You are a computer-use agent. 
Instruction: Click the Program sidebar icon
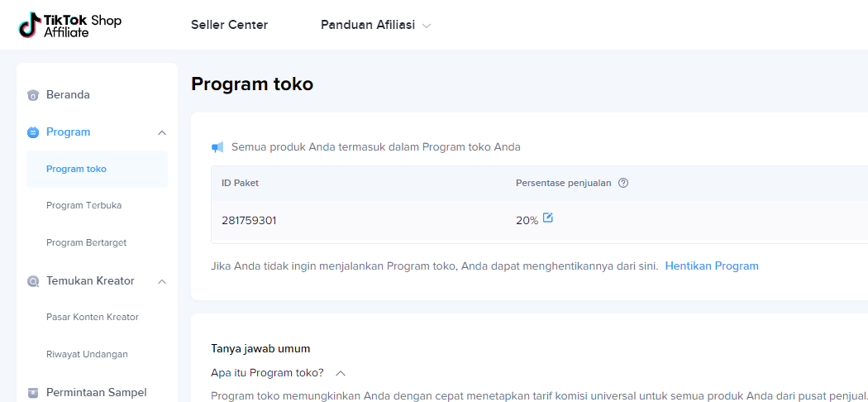pos(33,132)
